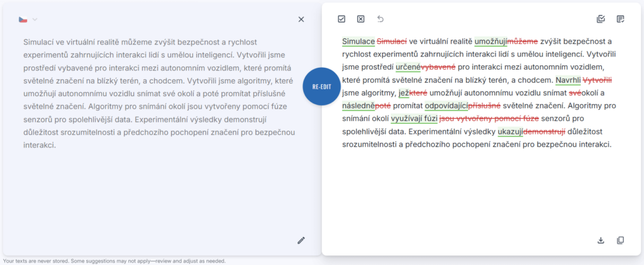Copy the edited text to the clipboard
This screenshot has width=644, height=265.
(x=621, y=240)
